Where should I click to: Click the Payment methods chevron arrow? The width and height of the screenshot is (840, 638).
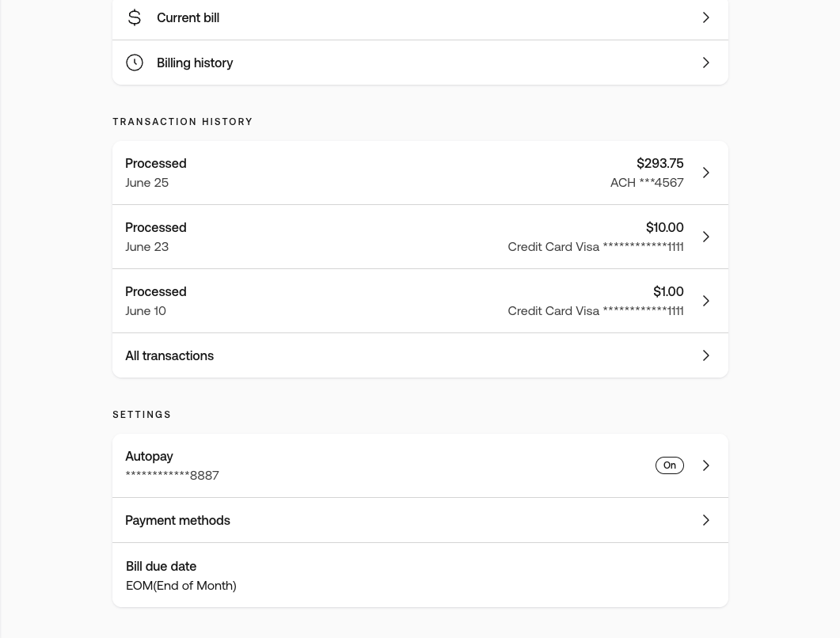pyautogui.click(x=705, y=520)
